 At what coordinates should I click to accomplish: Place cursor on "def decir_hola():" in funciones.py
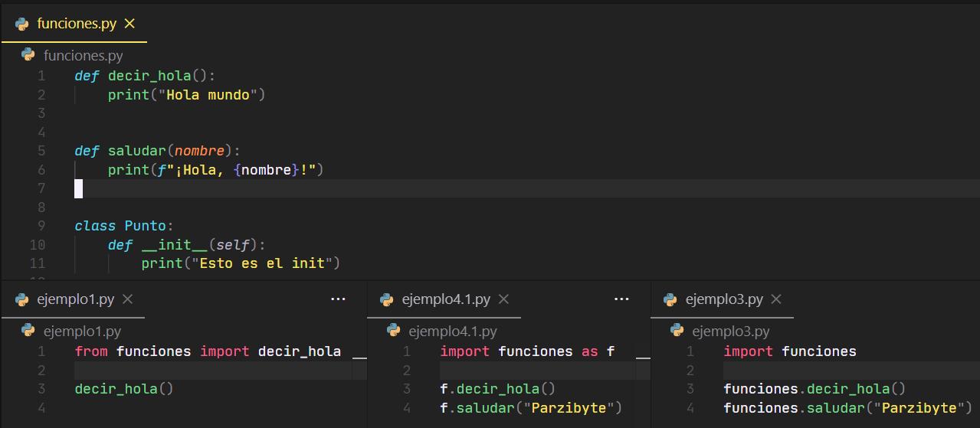click(x=145, y=76)
